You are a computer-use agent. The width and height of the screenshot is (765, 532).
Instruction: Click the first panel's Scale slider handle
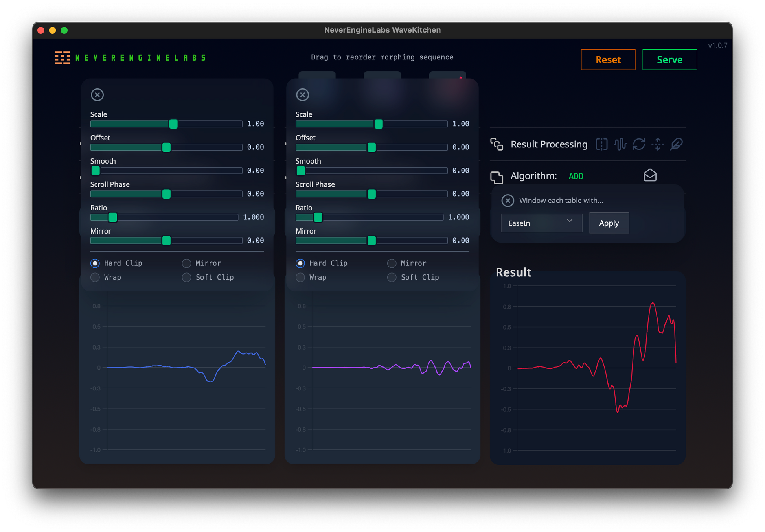click(x=173, y=124)
